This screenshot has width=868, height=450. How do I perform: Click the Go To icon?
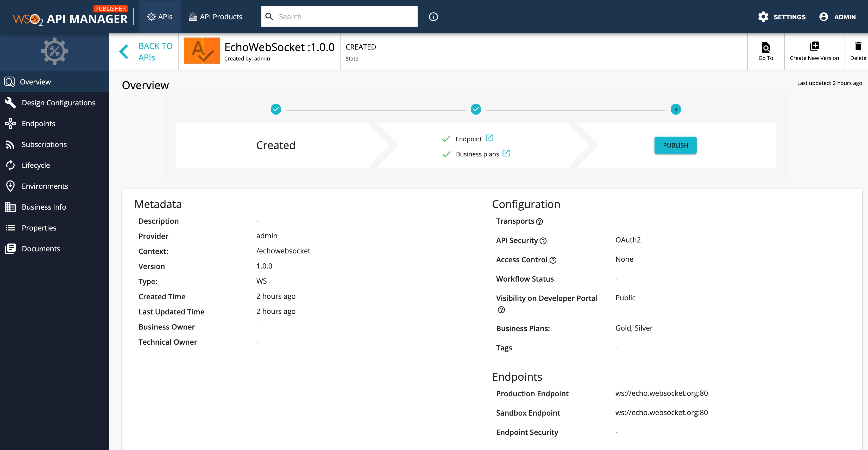pos(766,51)
